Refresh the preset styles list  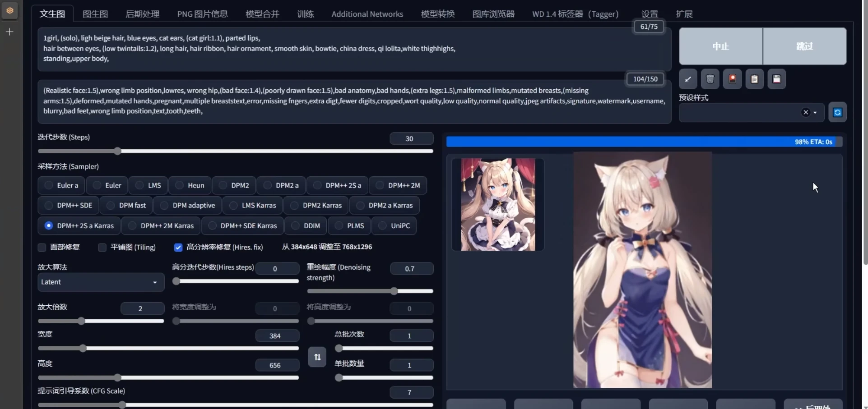(838, 112)
